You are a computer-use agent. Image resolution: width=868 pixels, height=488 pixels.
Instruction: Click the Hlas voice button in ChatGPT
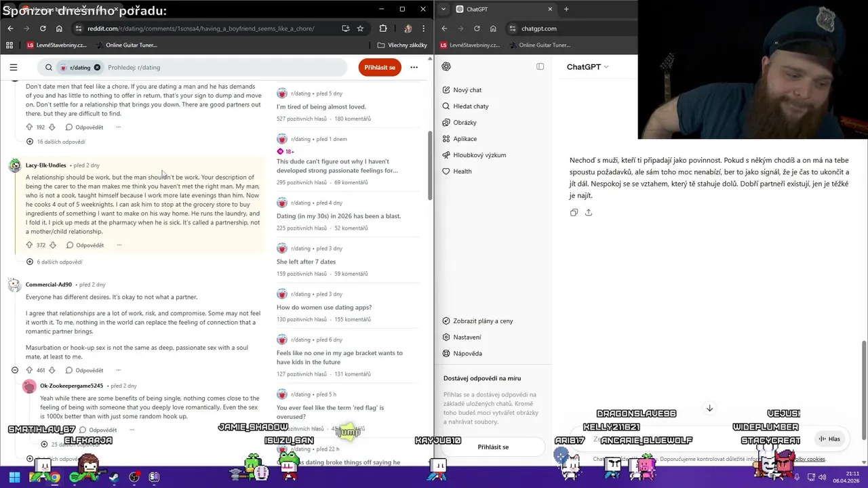coord(829,439)
